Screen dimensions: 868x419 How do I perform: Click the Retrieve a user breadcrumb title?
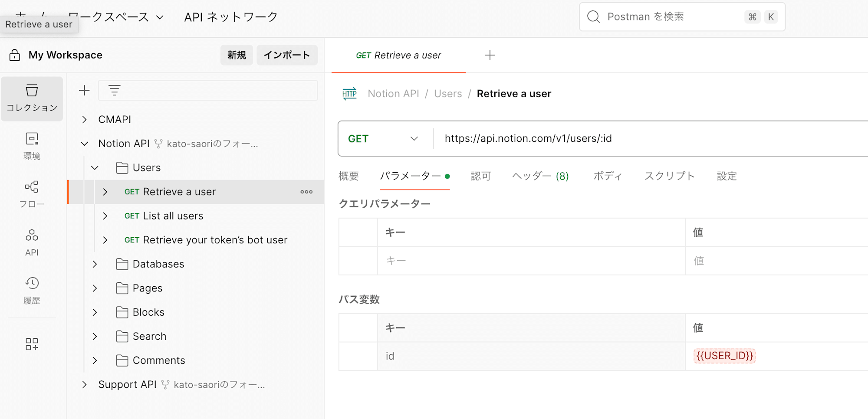click(514, 94)
